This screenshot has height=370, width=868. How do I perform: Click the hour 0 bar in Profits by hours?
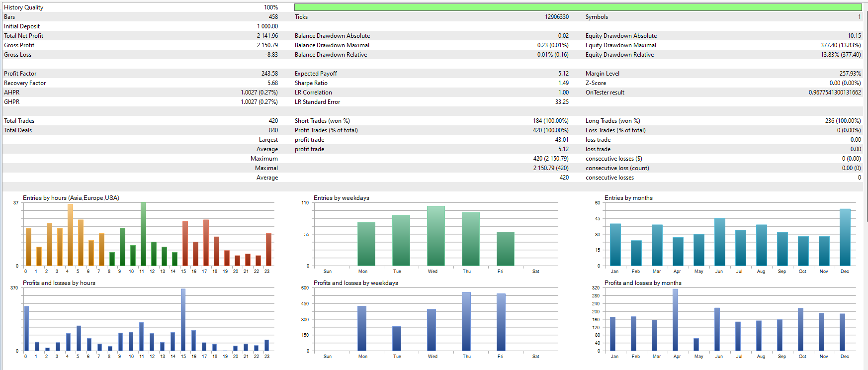(26, 329)
